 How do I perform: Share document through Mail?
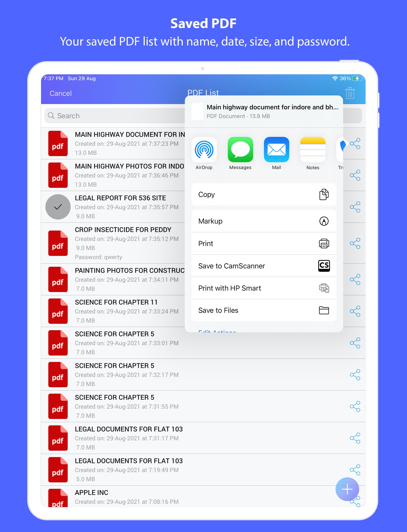[276, 150]
